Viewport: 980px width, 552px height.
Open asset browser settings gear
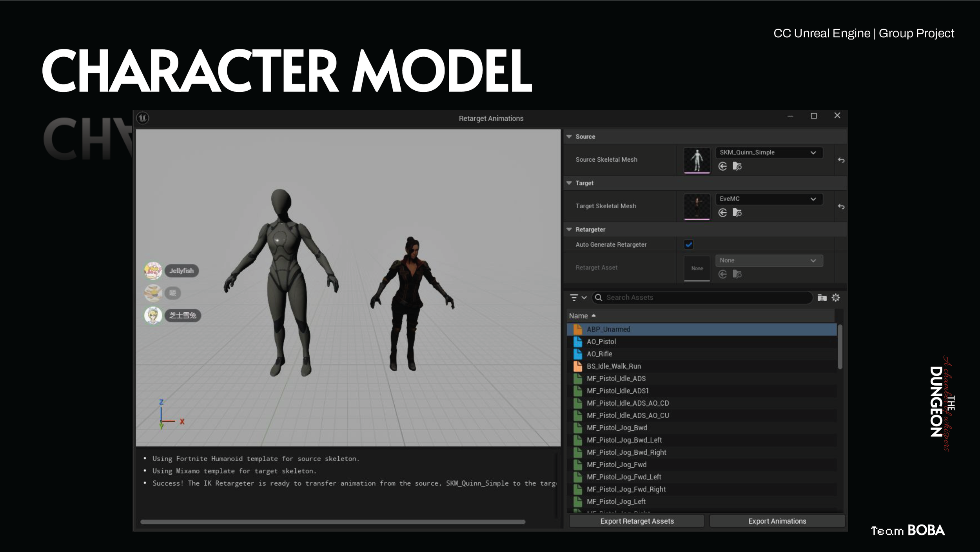pos(835,298)
